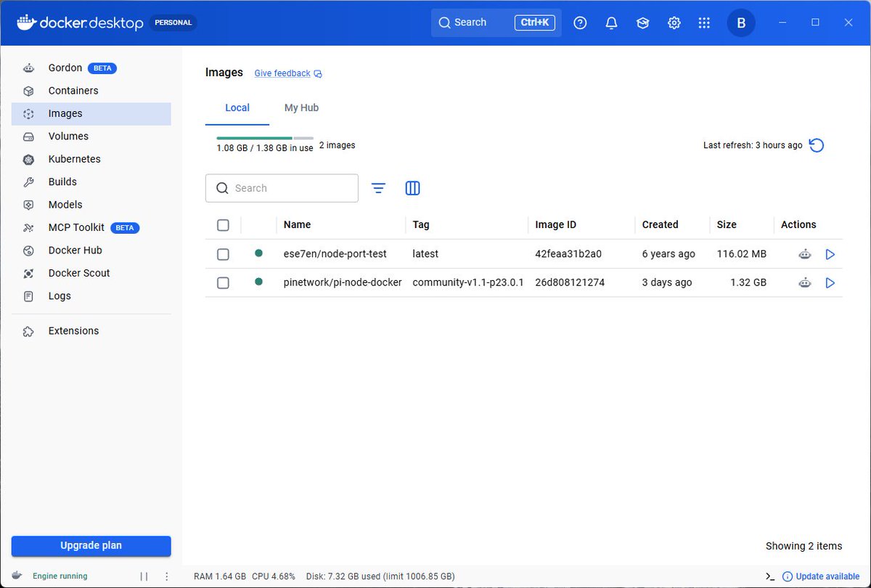Sort by the Size column header
This screenshot has height=588, width=871.
point(727,225)
